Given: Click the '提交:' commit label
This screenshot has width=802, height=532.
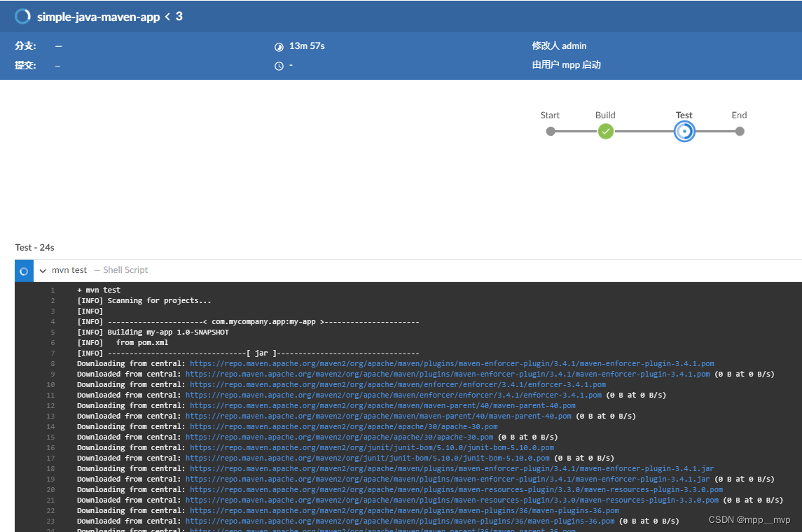Looking at the screenshot, I should (x=26, y=65).
